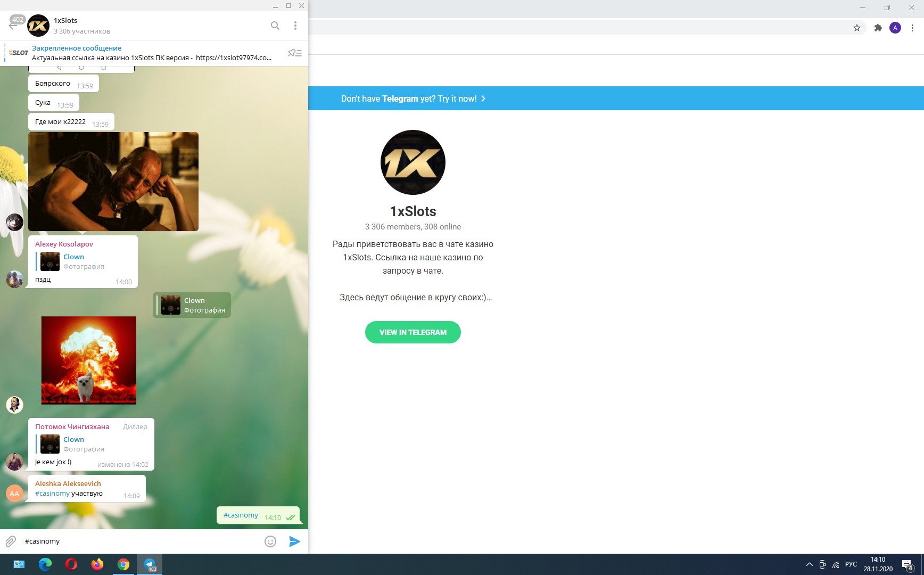Open the Chrome three-dot menu
924x575 pixels.
pyautogui.click(x=913, y=28)
